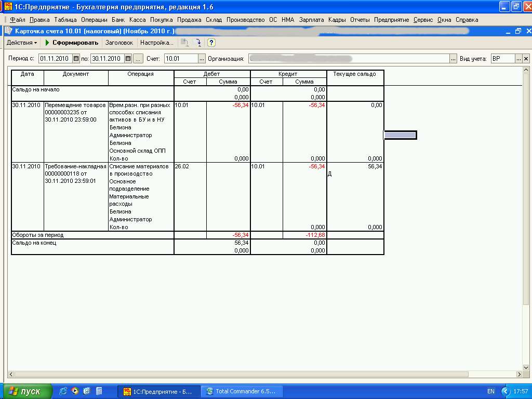Open the Настройка... dialog

pos(157,43)
